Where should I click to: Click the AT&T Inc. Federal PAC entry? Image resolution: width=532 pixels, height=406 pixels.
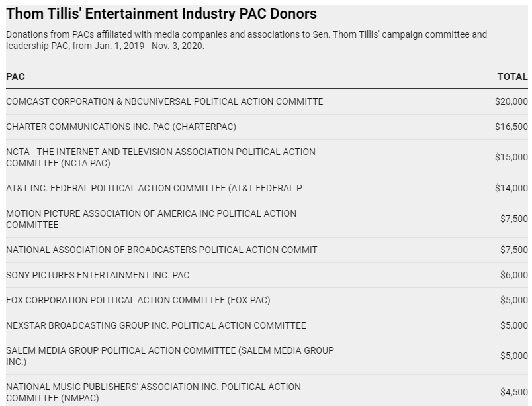[x=154, y=188]
